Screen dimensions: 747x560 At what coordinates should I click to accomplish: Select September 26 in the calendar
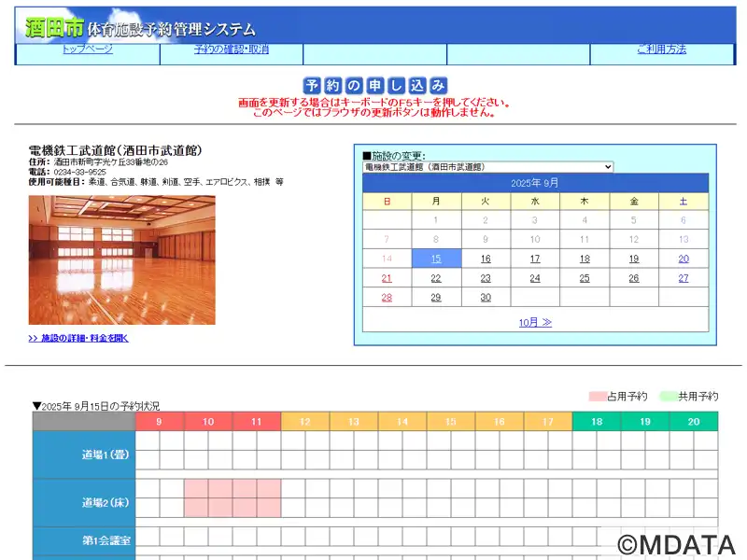point(634,278)
